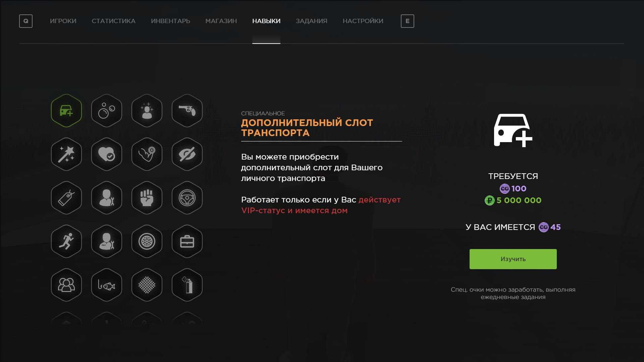Select the group of people skill icon
The height and width of the screenshot is (362, 644).
click(x=66, y=285)
